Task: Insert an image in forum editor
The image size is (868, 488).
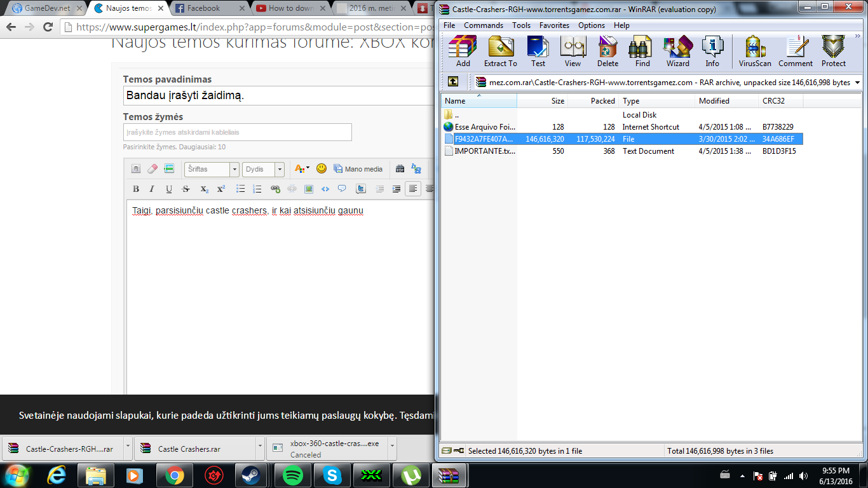Action: [309, 189]
